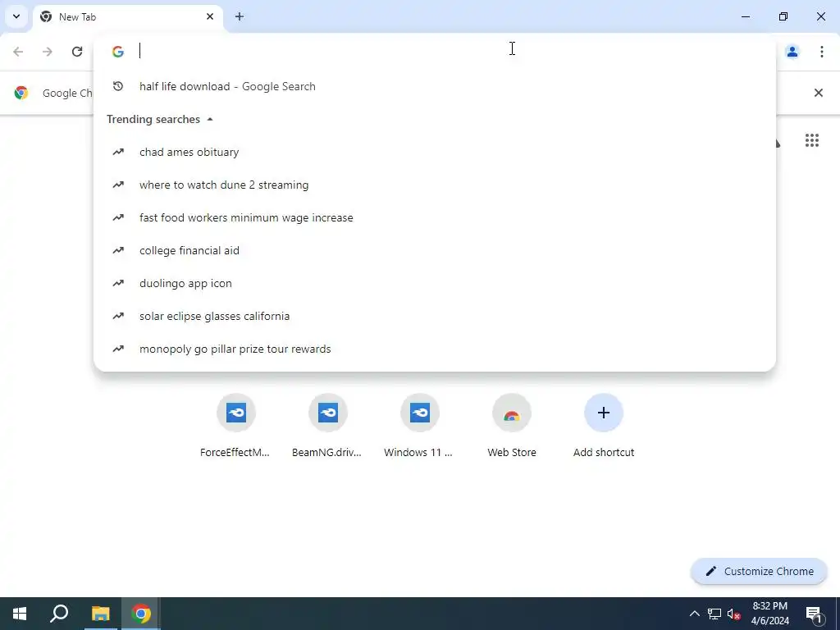
Task: Open network status tray icon
Action: tap(714, 614)
